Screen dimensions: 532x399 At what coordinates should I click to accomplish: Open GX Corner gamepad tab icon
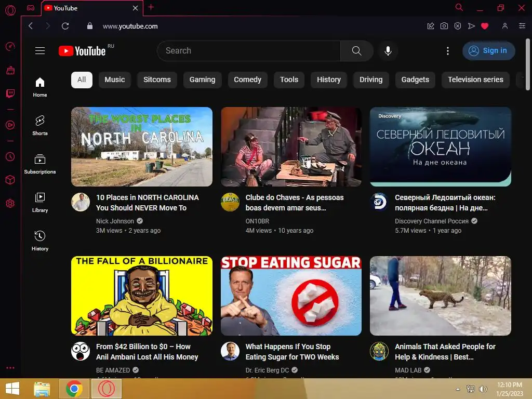click(31, 8)
